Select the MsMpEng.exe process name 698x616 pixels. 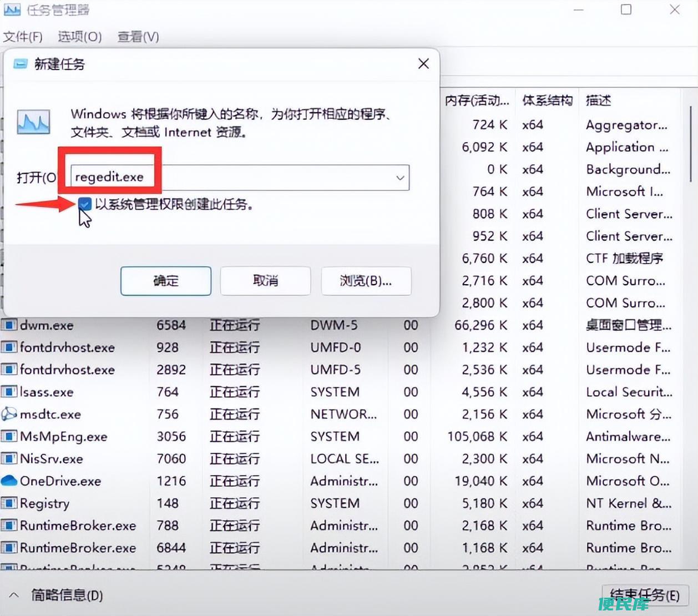point(64,436)
